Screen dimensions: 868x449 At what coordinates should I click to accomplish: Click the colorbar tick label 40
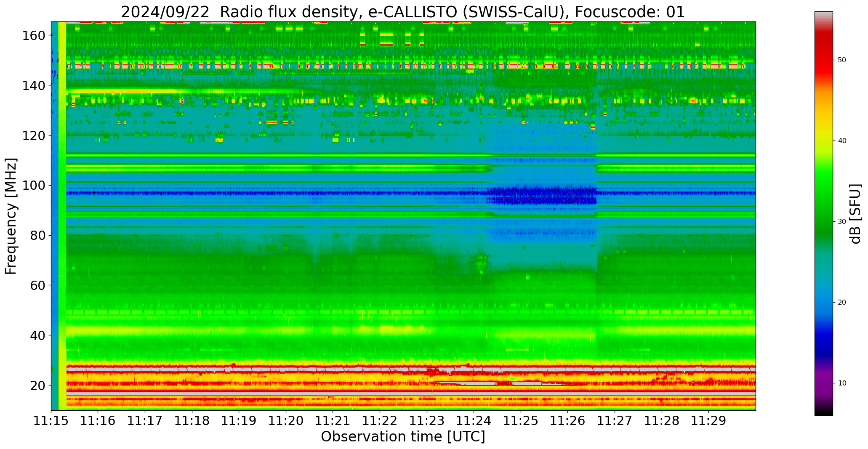[841, 141]
